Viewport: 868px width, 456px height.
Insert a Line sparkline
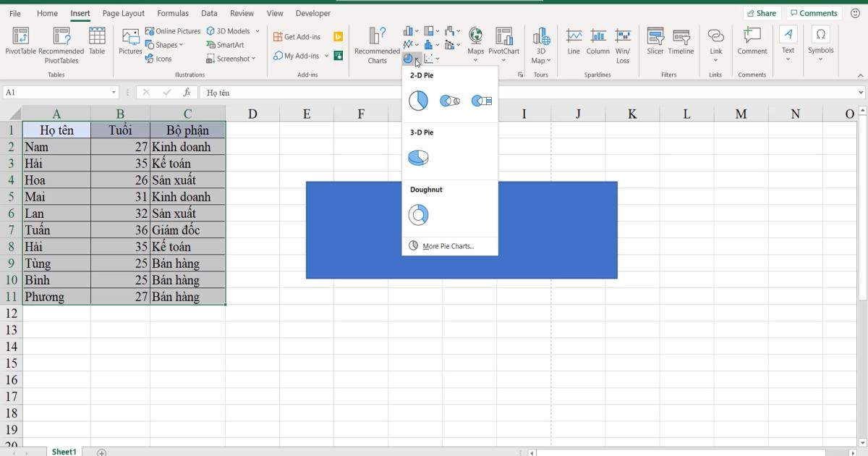click(574, 42)
